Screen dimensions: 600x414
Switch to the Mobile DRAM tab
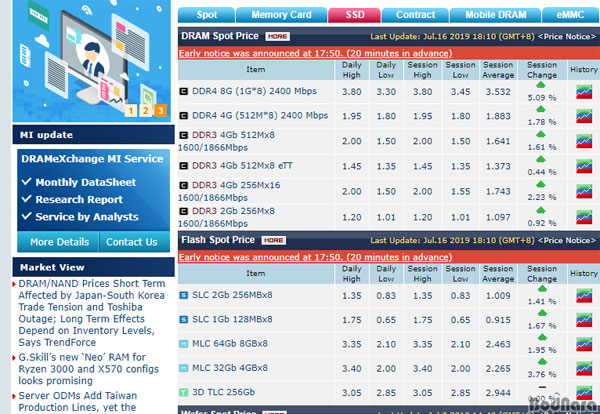[496, 15]
